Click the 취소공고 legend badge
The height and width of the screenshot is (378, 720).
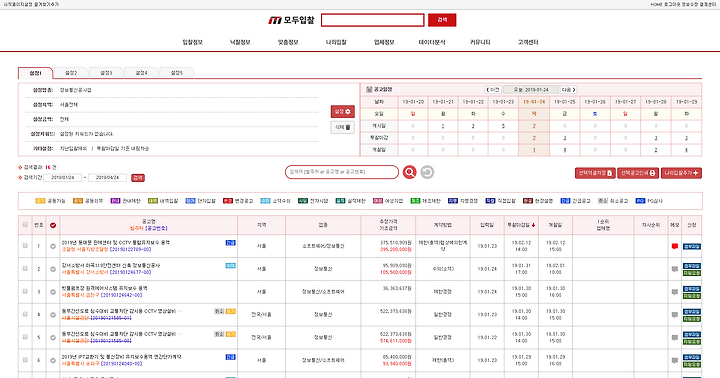click(x=603, y=201)
